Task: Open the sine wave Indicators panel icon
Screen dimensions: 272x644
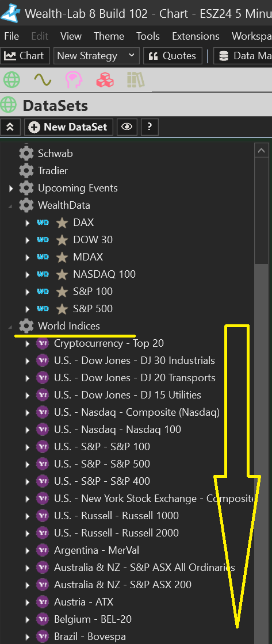Action: click(x=43, y=80)
